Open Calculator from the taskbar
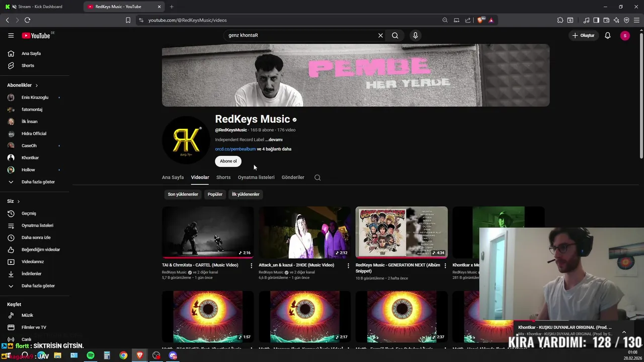Viewport: 644px width, 362px height. click(x=107, y=355)
